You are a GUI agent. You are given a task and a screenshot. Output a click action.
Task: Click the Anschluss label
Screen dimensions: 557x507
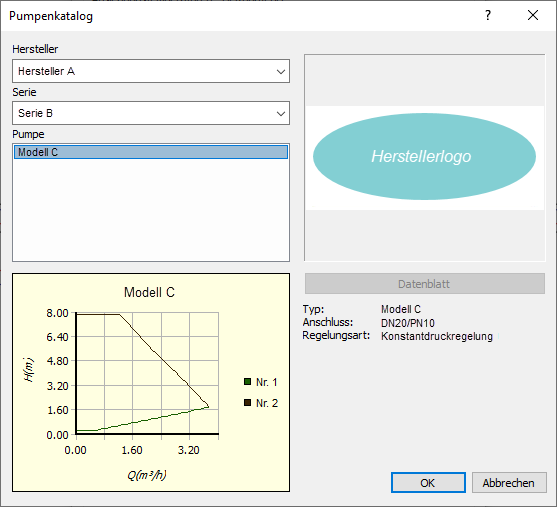[328, 322]
